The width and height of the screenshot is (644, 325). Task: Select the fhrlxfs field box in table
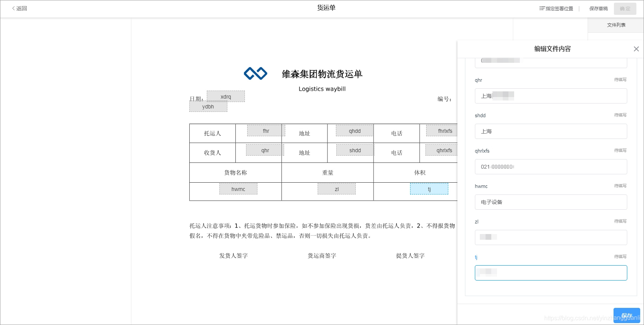click(442, 131)
